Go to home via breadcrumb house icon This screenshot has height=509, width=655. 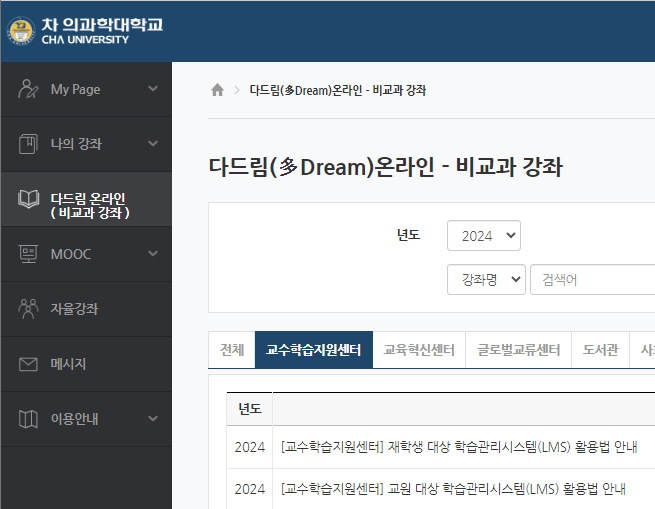[217, 90]
